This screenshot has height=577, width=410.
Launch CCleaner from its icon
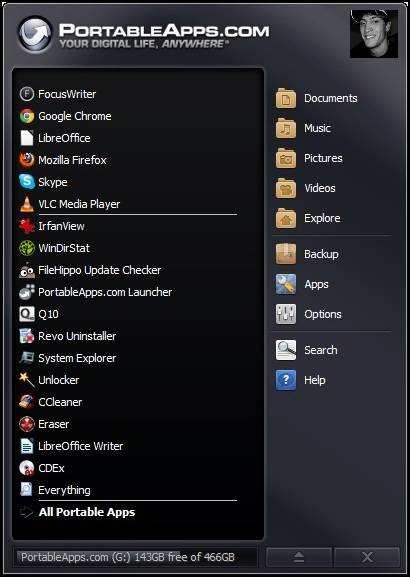click(27, 402)
